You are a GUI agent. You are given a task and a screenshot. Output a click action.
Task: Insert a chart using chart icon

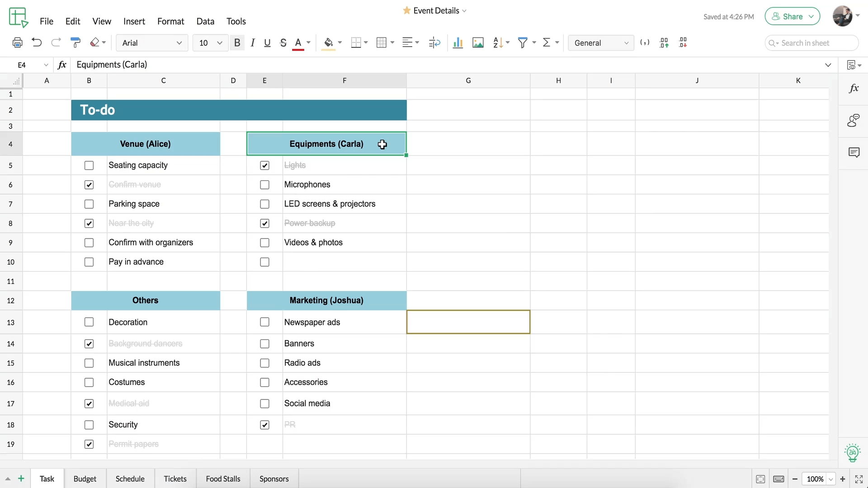pos(458,43)
